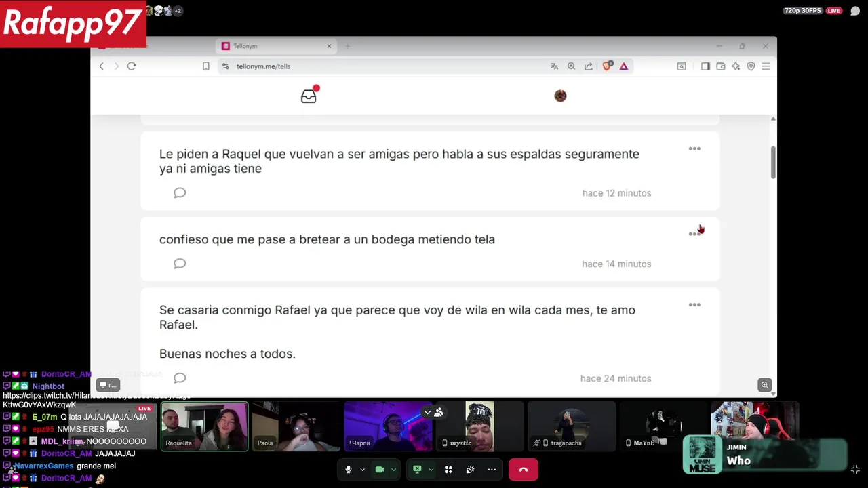Toggle the screen share button
Screen dimensions: 868x488
pos(417,470)
